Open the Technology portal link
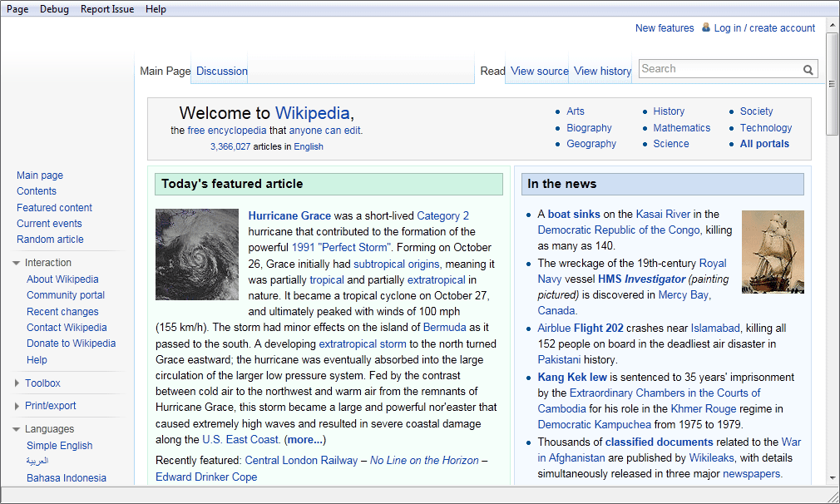Image resolution: width=840 pixels, height=504 pixels. [x=765, y=128]
